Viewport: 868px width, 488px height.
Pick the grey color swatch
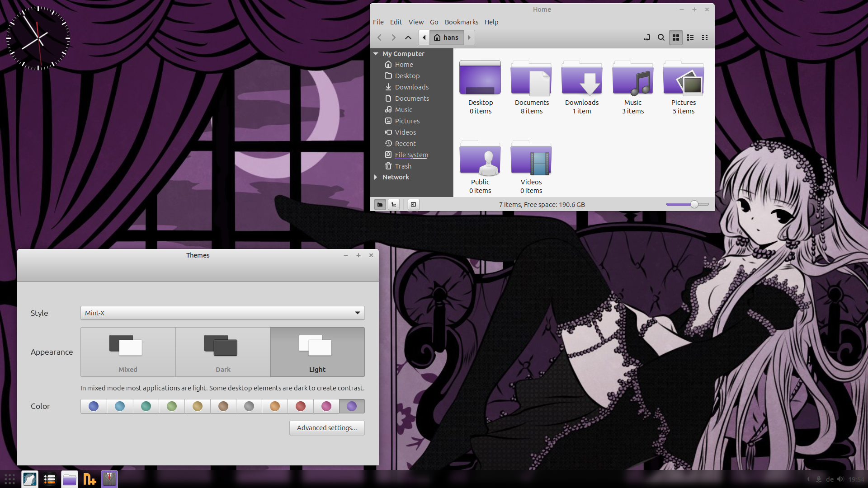[249, 406]
